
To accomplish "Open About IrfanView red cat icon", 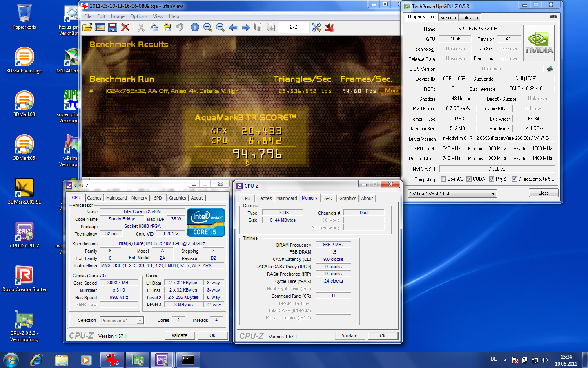I will (330, 27).
